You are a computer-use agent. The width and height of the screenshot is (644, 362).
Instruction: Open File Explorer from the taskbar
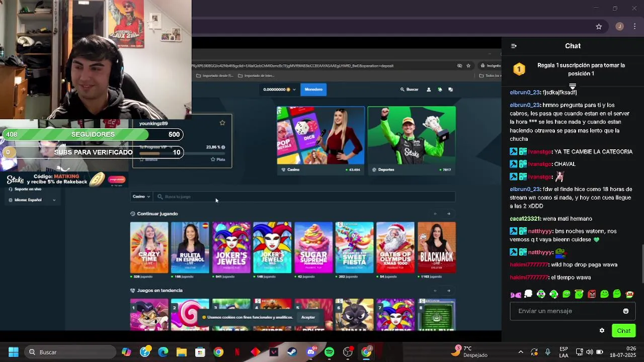pos(182,352)
